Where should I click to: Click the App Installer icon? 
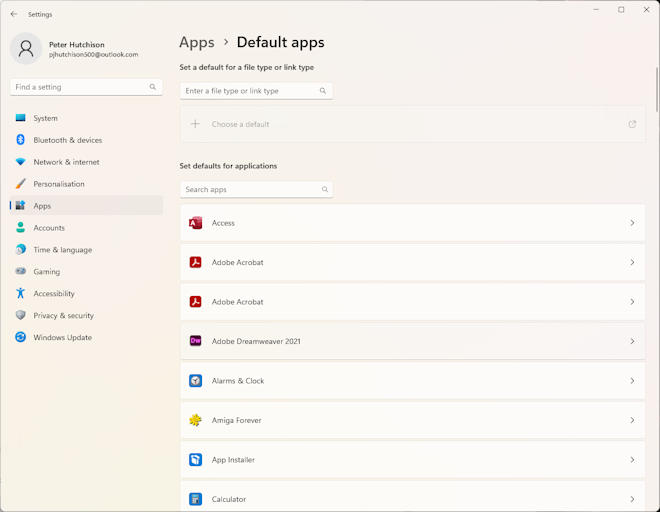(x=196, y=460)
